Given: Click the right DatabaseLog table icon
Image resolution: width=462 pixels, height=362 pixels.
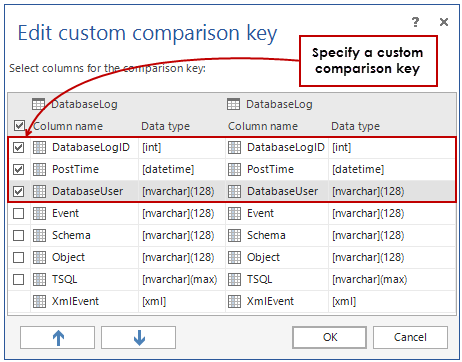Looking at the screenshot, I should [x=233, y=104].
